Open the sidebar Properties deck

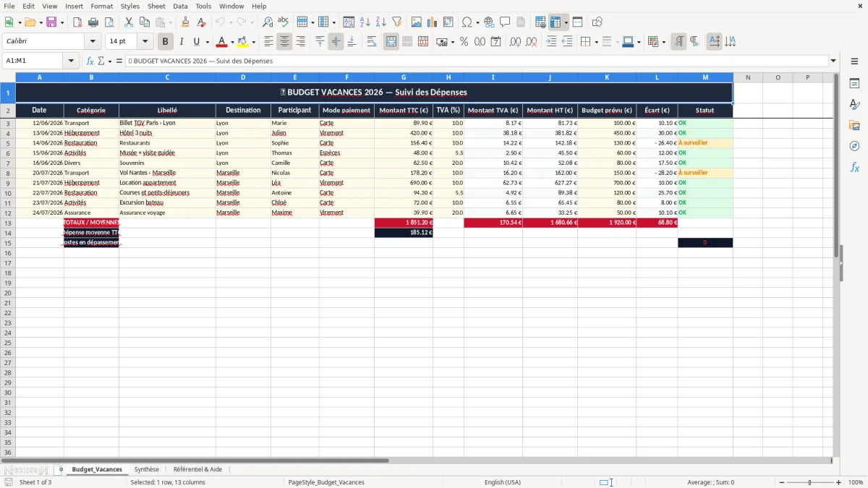coord(854,83)
